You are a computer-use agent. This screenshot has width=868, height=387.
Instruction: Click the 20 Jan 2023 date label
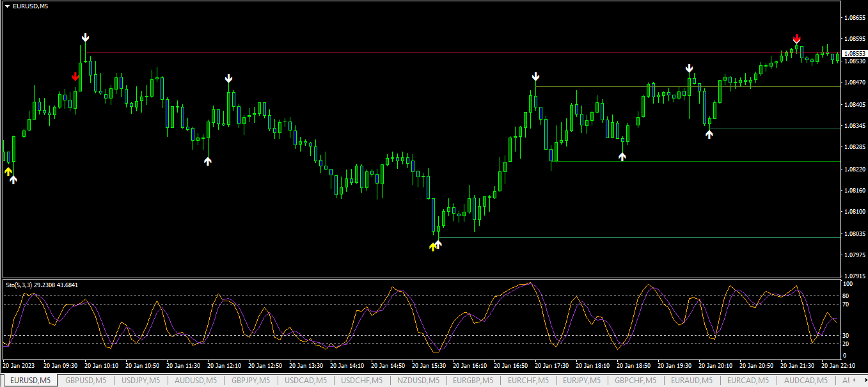point(19,366)
